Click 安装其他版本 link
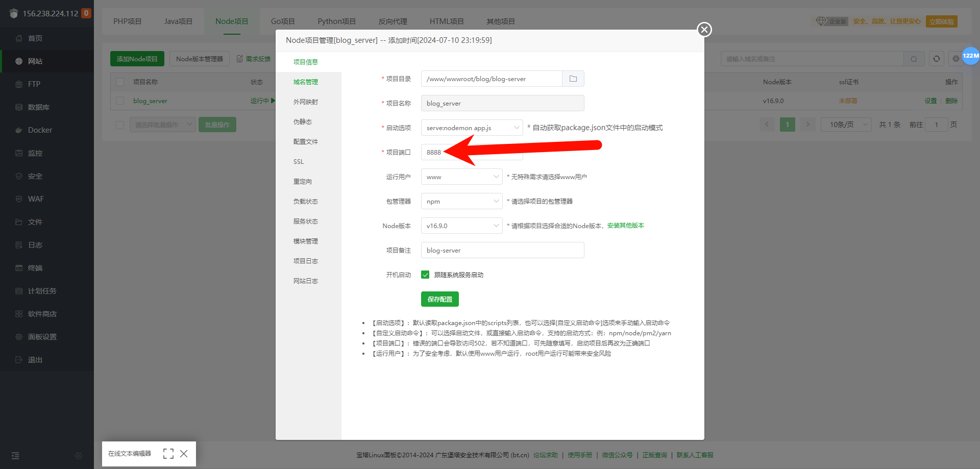980x469 pixels. click(x=626, y=226)
